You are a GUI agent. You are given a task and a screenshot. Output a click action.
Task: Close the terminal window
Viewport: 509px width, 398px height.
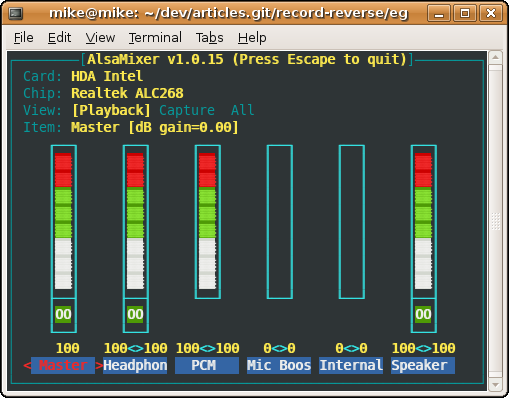[491, 14]
